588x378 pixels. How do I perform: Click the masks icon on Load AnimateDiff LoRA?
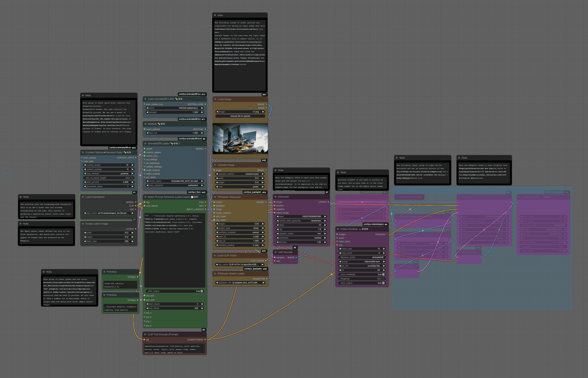176,99
